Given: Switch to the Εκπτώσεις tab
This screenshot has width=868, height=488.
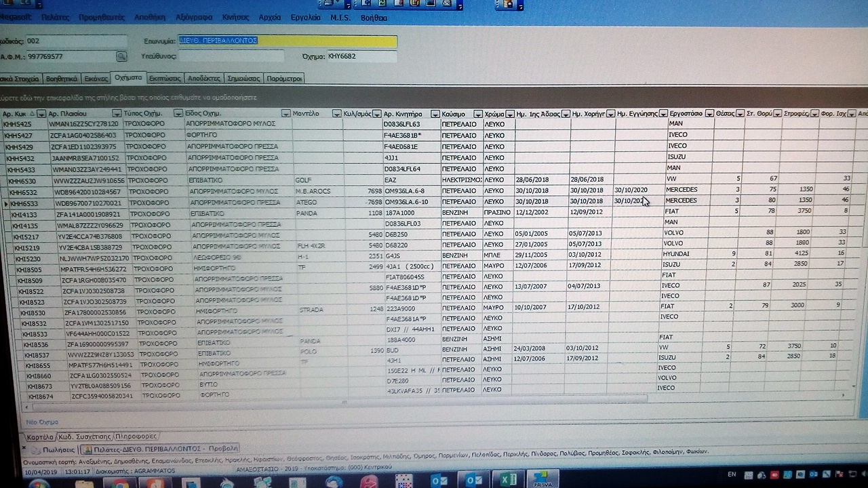Looking at the screenshot, I should [x=164, y=79].
